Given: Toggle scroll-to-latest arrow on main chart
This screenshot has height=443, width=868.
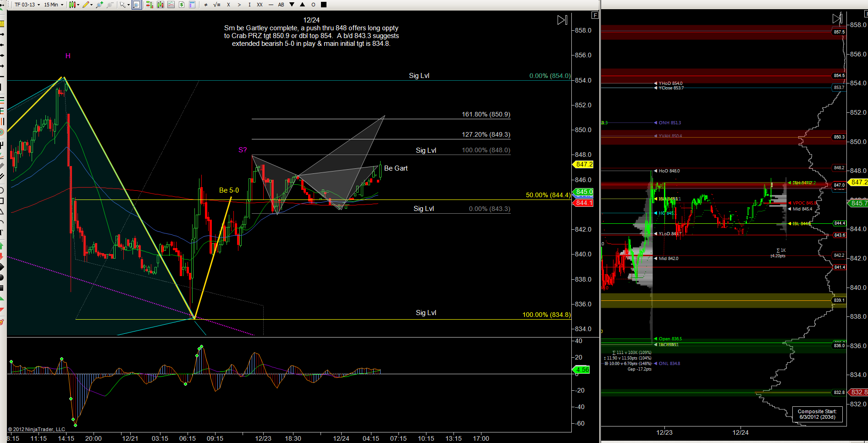Looking at the screenshot, I should click(x=562, y=20).
